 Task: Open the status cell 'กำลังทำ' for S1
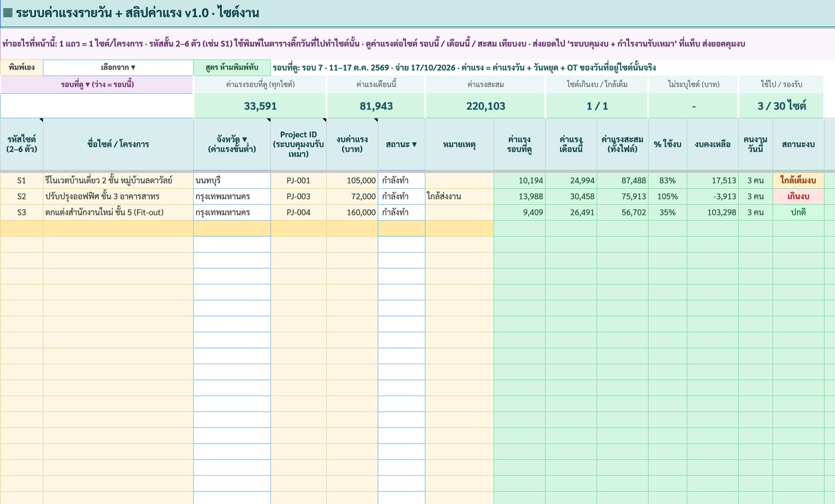click(x=401, y=181)
